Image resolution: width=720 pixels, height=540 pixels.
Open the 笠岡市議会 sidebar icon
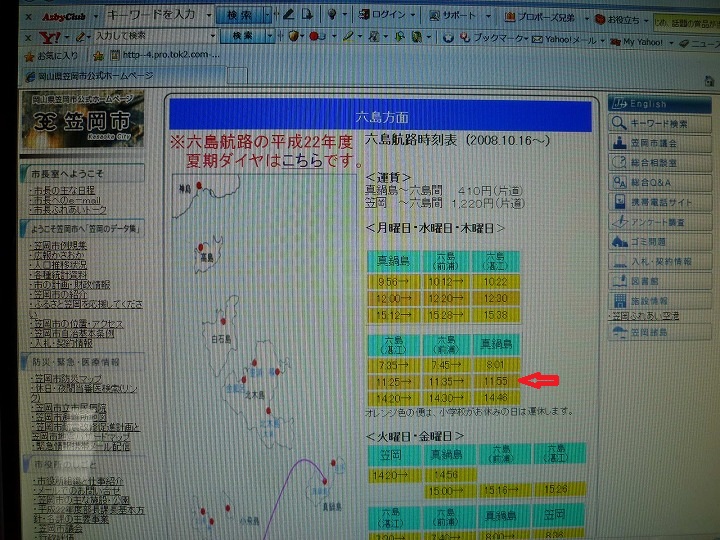click(x=619, y=143)
